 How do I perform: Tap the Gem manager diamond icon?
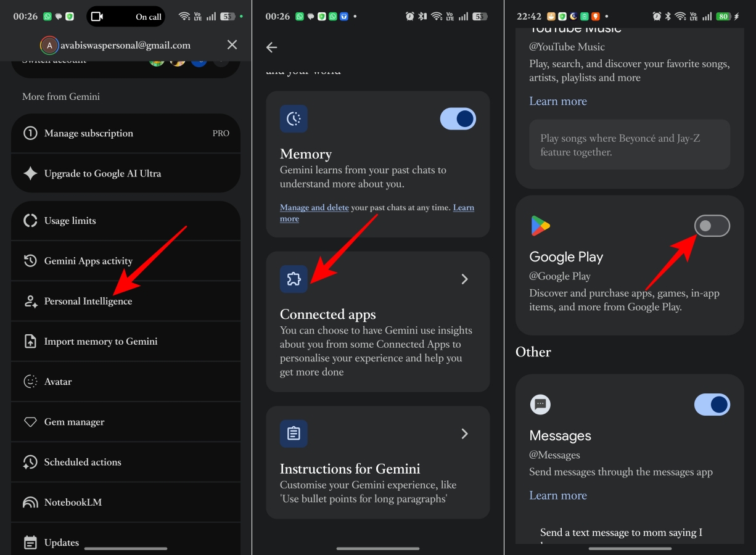(x=30, y=422)
